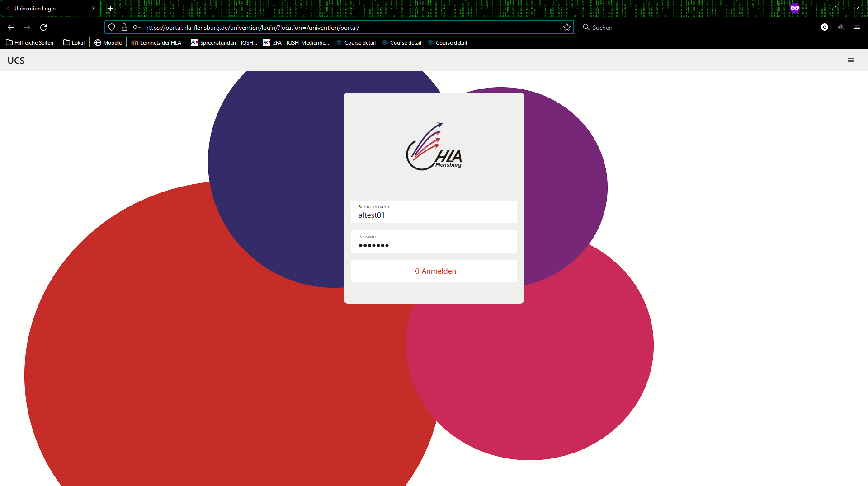This screenshot has height=486, width=868.
Task: Expand the Lokal bookmark folder
Action: (74, 43)
